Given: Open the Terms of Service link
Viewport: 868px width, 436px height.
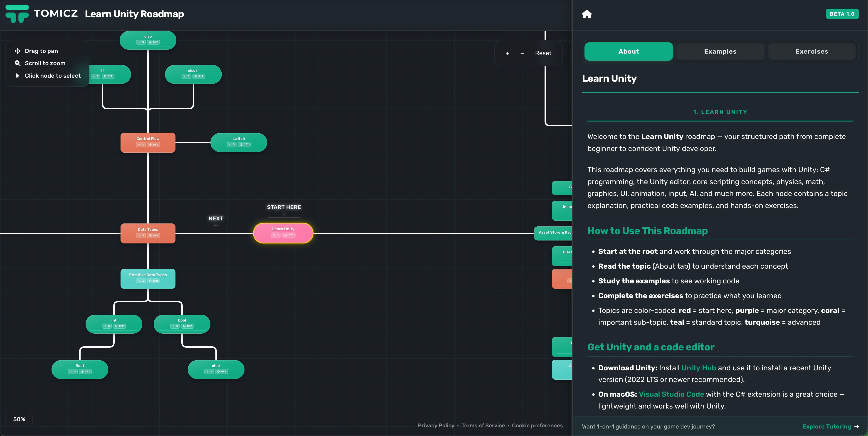Looking at the screenshot, I should (483, 426).
